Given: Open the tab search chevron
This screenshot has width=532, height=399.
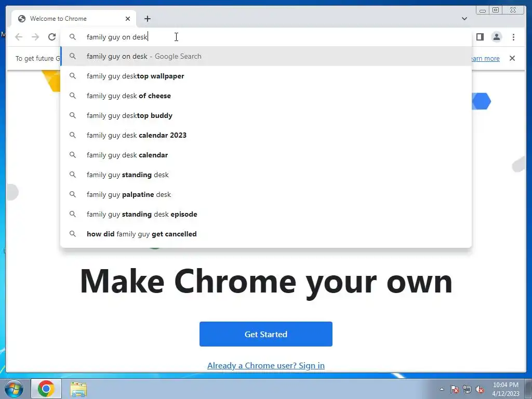Looking at the screenshot, I should point(464,19).
